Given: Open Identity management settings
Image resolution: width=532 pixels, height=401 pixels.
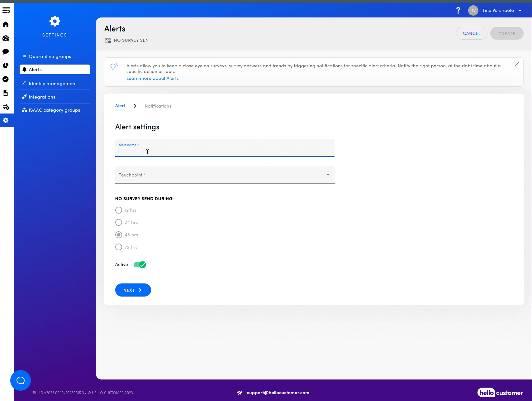Looking at the screenshot, I should pyautogui.click(x=53, y=84).
